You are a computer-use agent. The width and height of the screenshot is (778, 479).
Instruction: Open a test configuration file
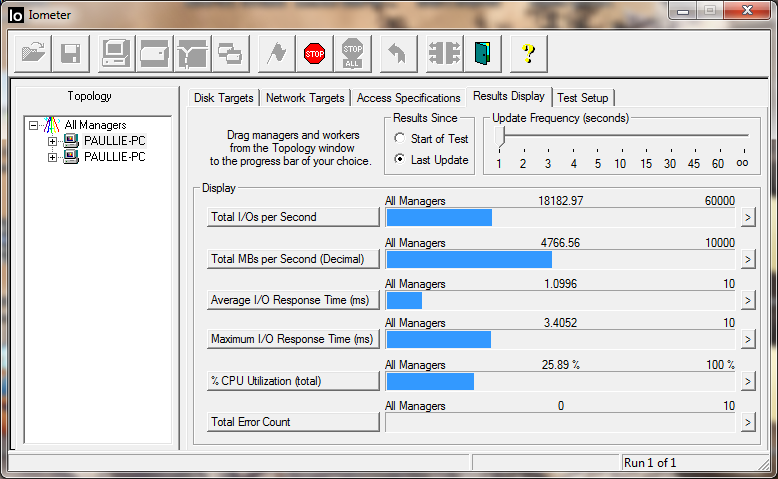click(x=33, y=53)
